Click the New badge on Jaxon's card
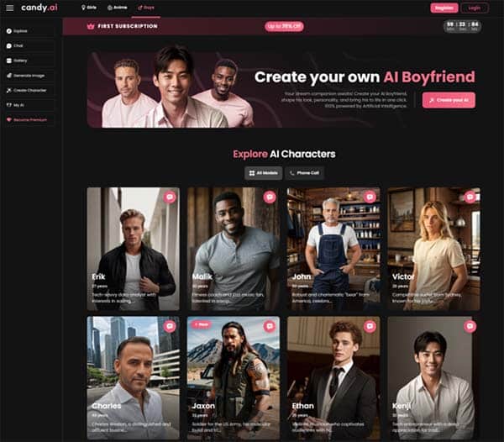This screenshot has width=504, height=442. pos(202,324)
